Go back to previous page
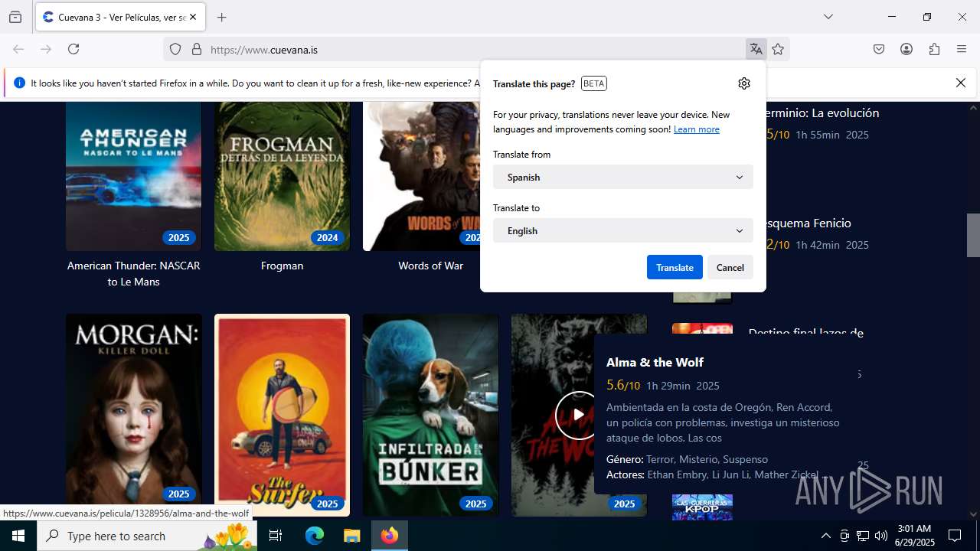This screenshot has width=980, height=551. tap(18, 49)
